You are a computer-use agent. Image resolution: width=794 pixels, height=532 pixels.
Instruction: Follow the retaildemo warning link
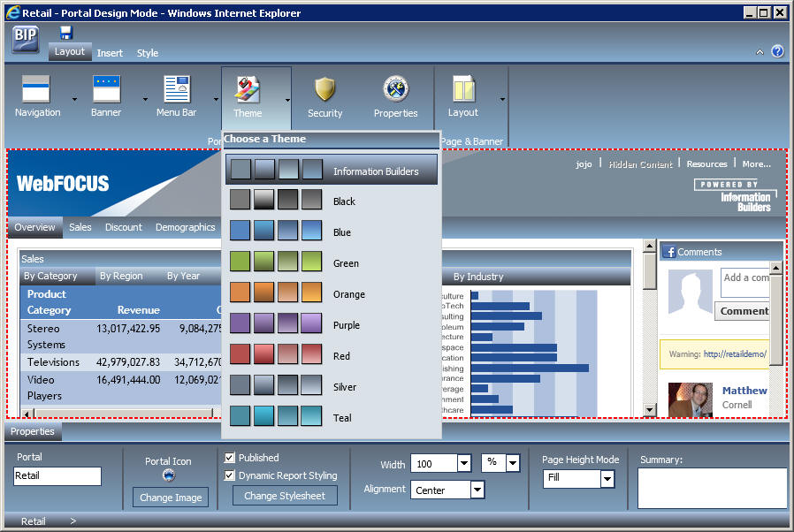coord(735,353)
